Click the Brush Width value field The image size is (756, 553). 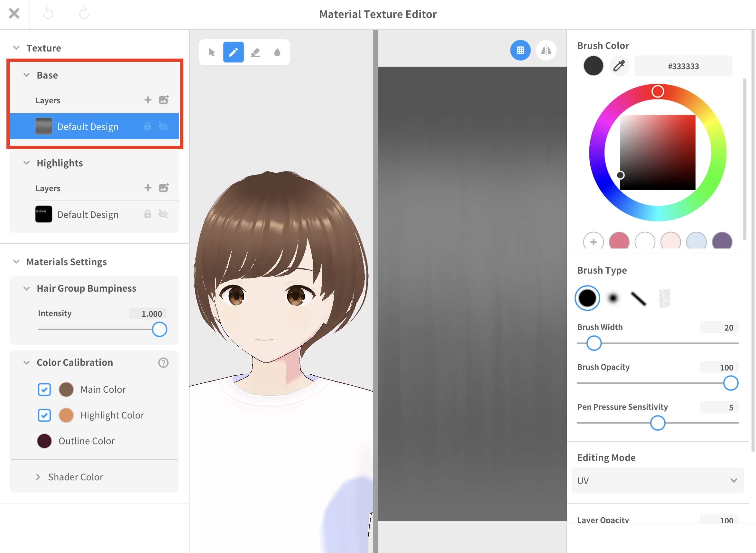pos(719,327)
